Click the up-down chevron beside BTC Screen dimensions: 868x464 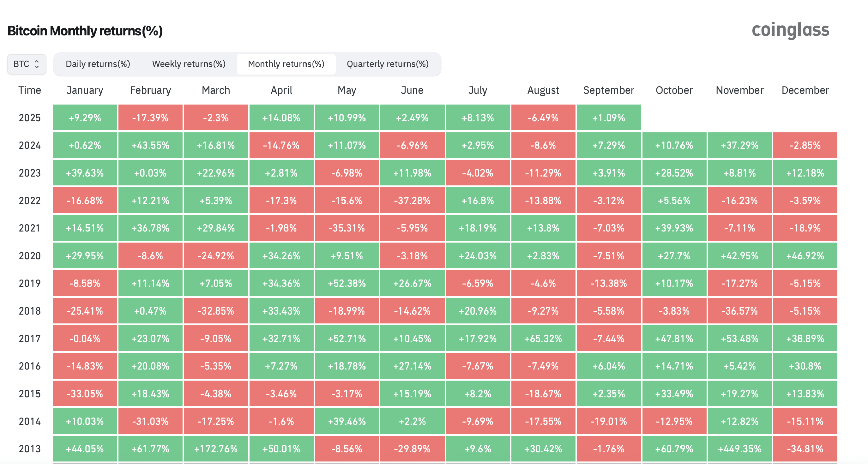coord(37,64)
